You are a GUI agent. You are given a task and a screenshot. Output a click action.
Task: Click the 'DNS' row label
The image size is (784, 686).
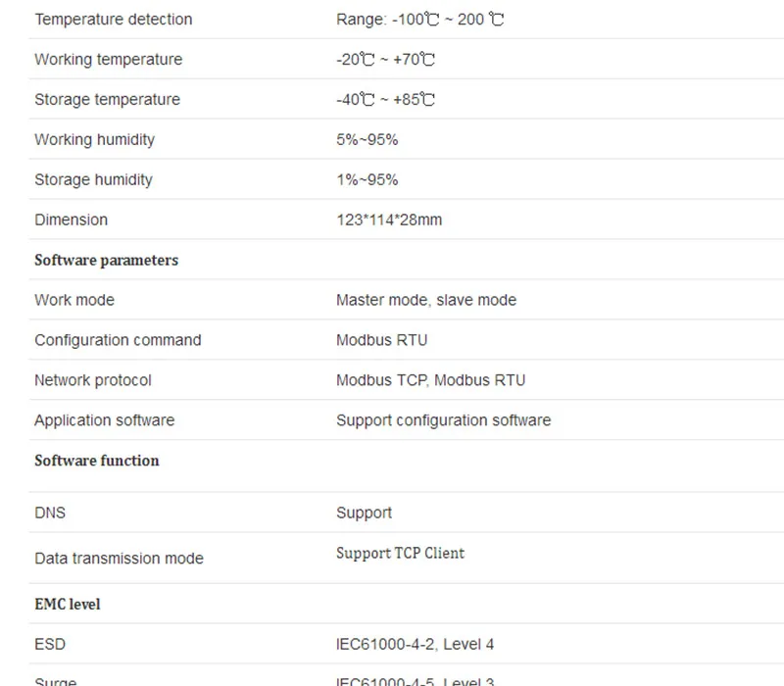[x=50, y=513]
